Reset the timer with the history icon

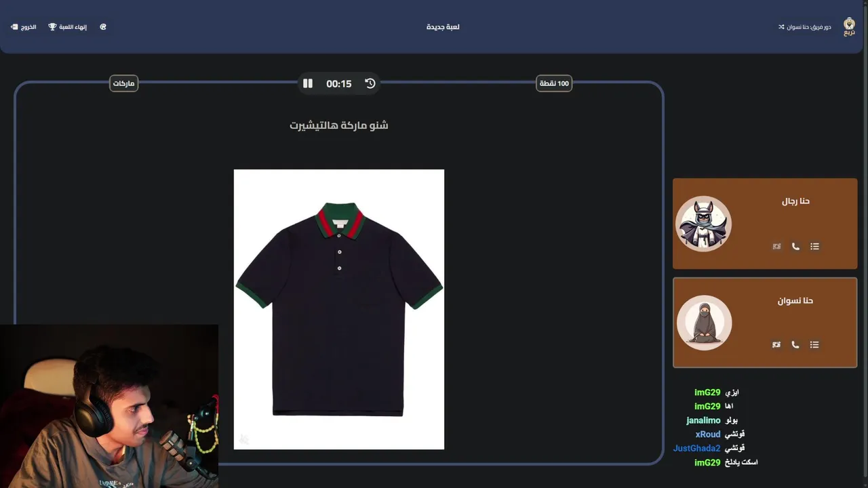(370, 83)
